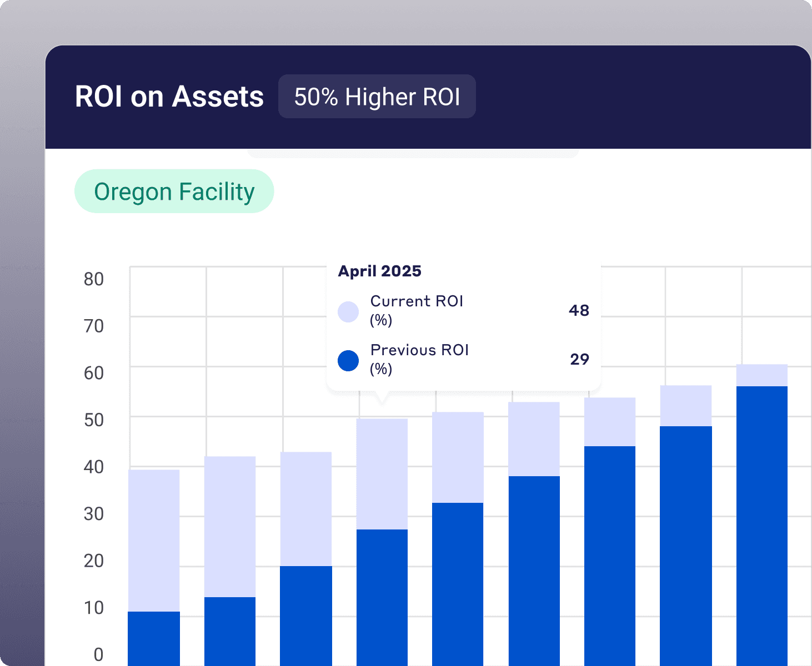Select the second bar's light purple segment
This screenshot has height=666, width=812.
230,526
